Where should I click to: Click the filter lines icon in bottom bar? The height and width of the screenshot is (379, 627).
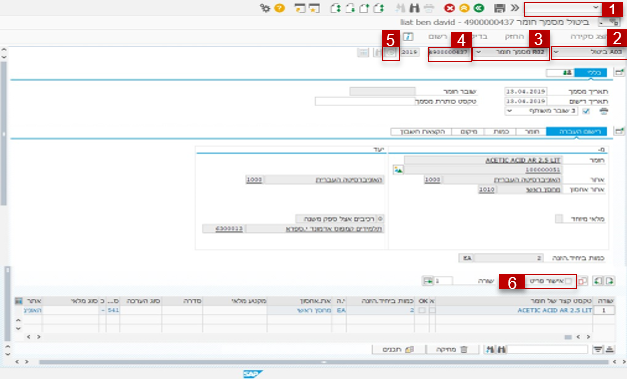[598, 350]
